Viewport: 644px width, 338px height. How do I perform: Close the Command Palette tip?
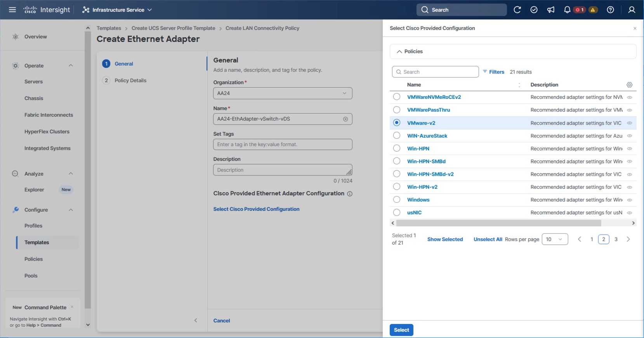point(72,307)
